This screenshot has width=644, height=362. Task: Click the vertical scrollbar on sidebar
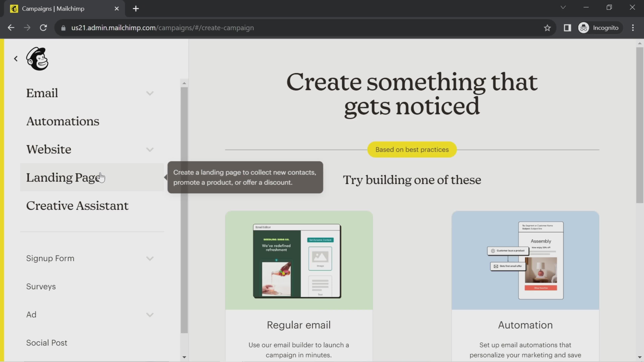point(185,177)
